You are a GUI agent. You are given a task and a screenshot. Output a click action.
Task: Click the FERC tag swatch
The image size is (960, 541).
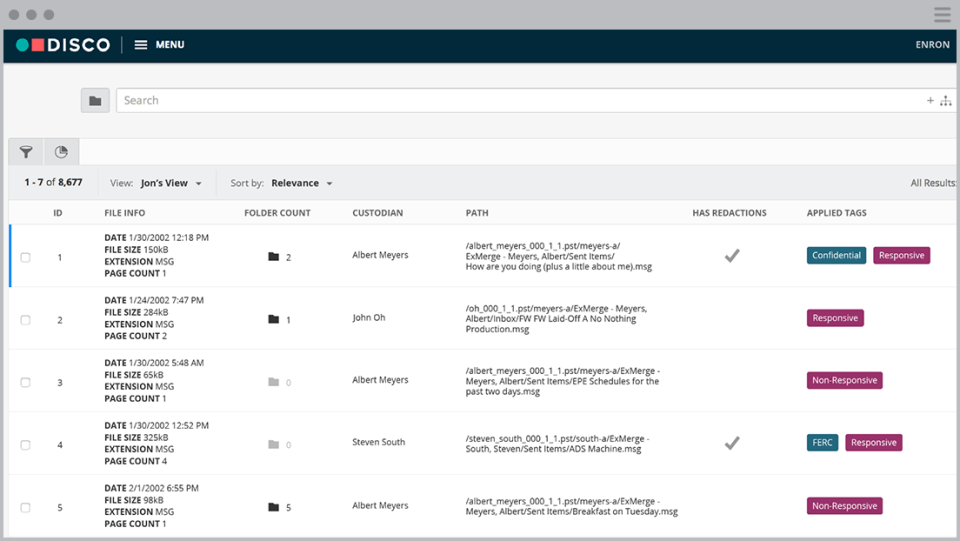tap(822, 442)
